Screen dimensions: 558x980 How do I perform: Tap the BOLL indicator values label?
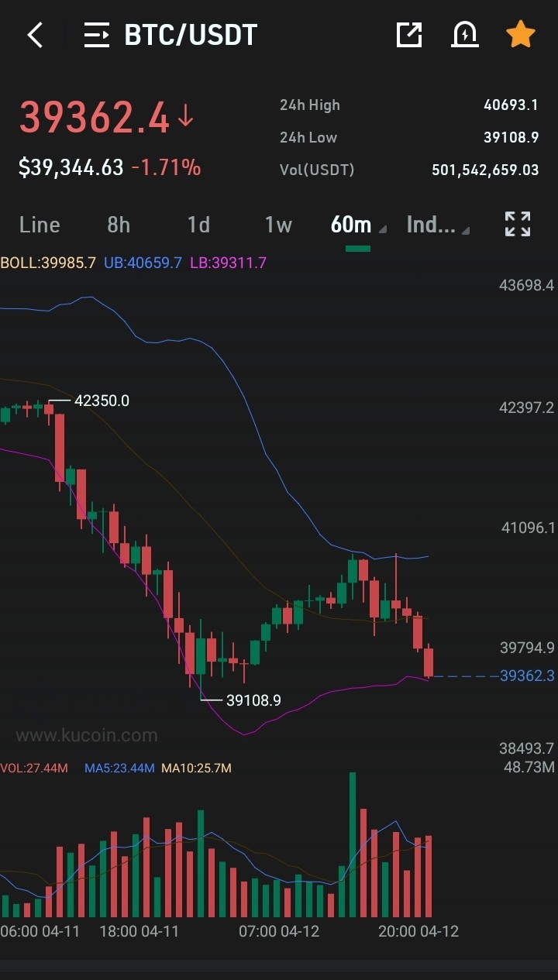(x=133, y=263)
